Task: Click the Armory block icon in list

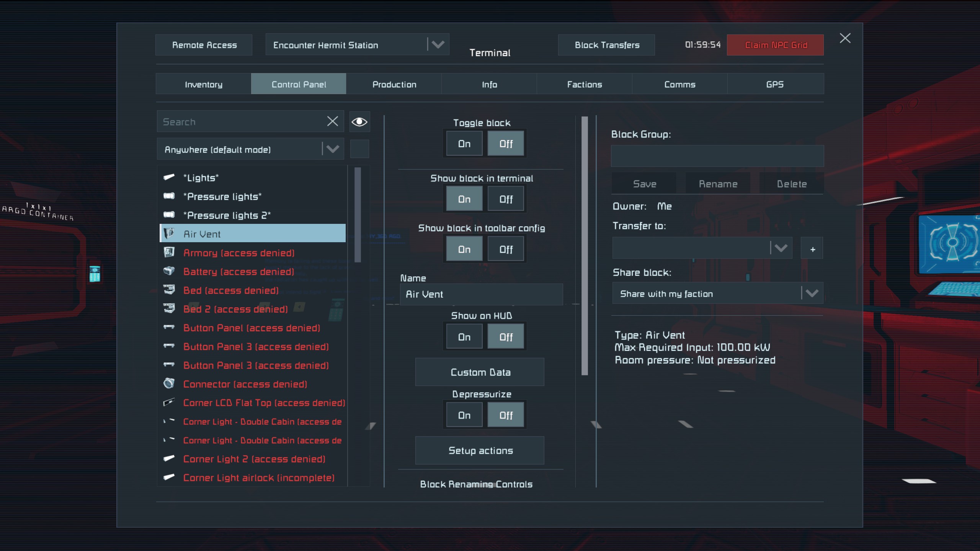Action: tap(169, 253)
